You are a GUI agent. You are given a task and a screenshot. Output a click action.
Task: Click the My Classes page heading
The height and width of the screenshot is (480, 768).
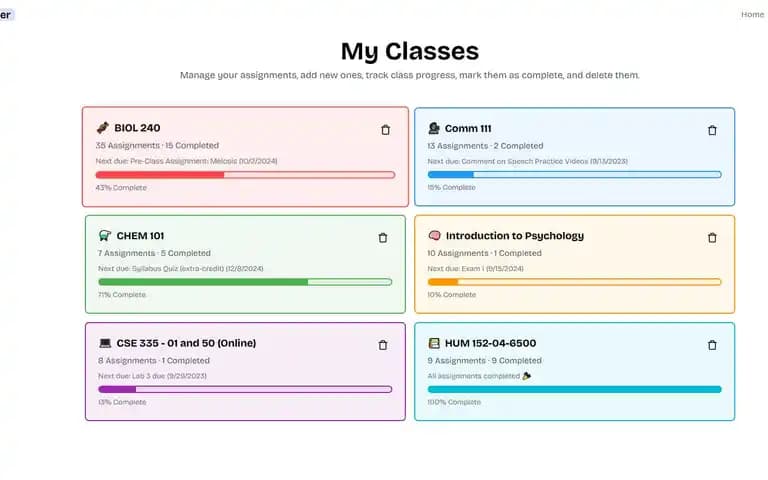pos(410,51)
